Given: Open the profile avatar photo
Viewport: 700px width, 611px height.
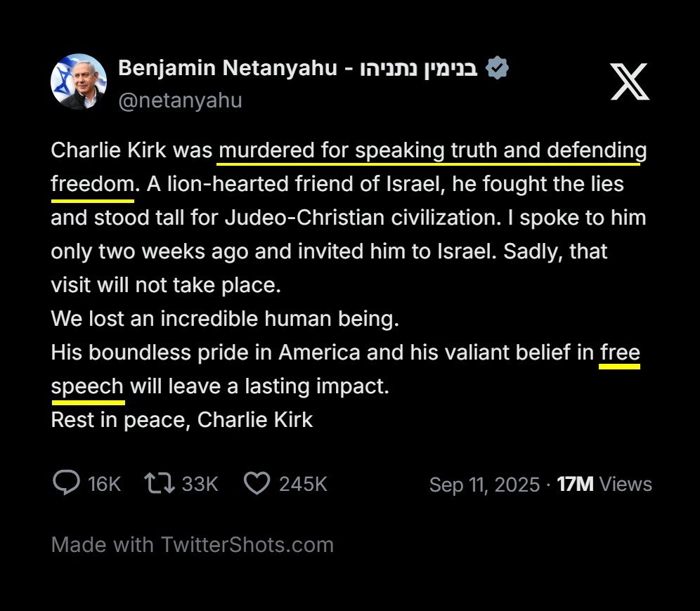Looking at the screenshot, I should pos(79,81).
